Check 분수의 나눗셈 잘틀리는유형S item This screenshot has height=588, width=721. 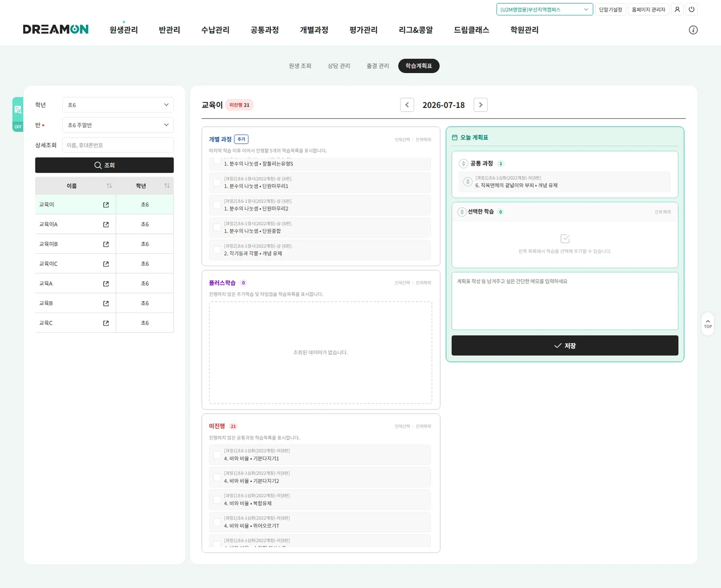[x=217, y=161]
